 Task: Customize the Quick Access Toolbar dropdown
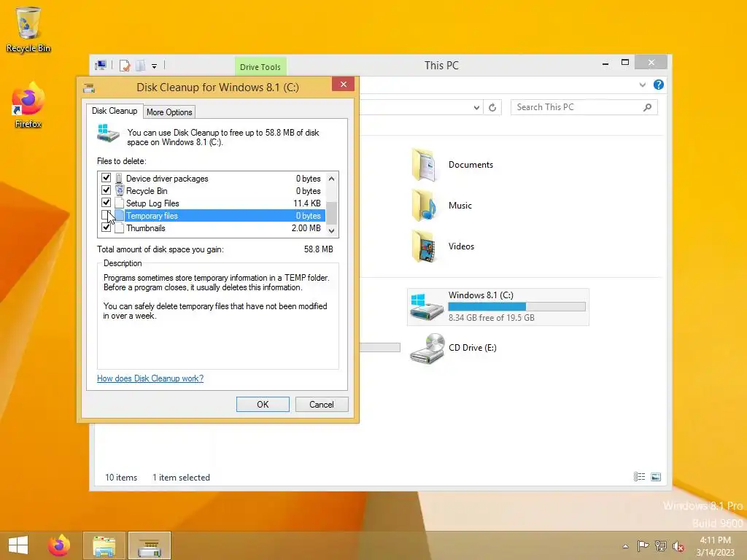pos(155,66)
